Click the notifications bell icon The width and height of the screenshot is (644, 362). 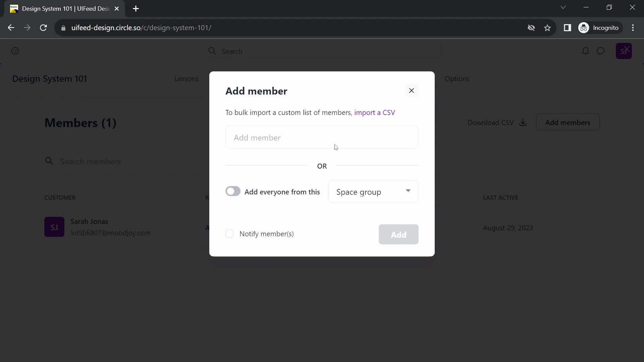(586, 51)
